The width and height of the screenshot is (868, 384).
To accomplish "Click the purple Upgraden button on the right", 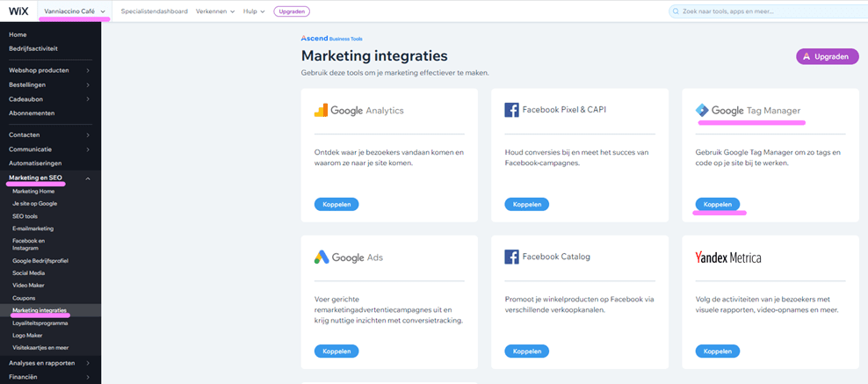I will tap(827, 56).
